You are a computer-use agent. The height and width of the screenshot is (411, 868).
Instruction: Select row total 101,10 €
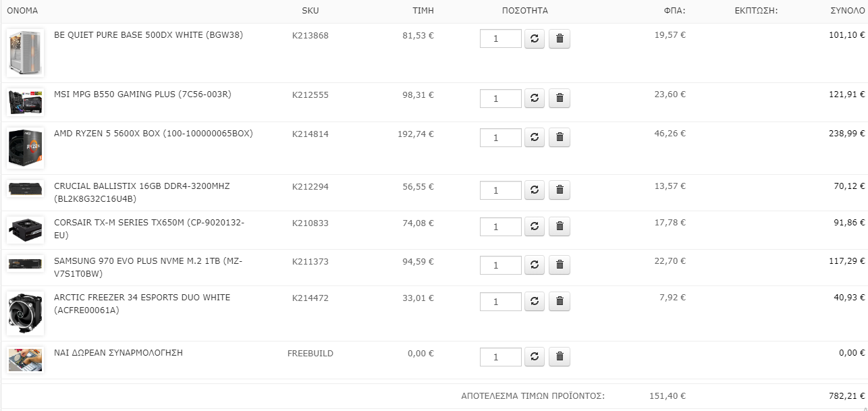coord(847,35)
